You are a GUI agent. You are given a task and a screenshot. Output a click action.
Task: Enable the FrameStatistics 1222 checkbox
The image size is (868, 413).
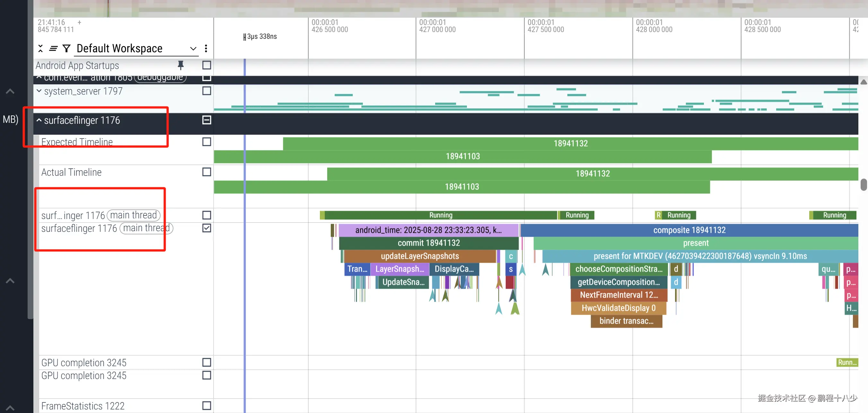206,406
